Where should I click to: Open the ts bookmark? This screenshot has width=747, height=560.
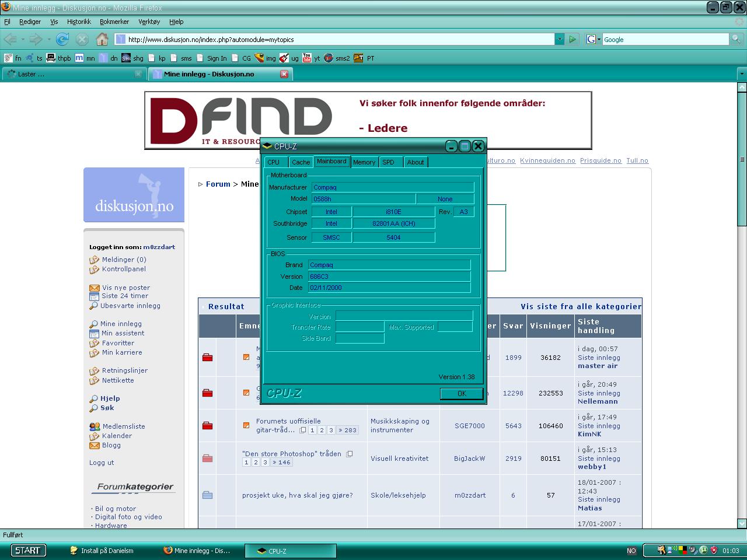coord(34,58)
